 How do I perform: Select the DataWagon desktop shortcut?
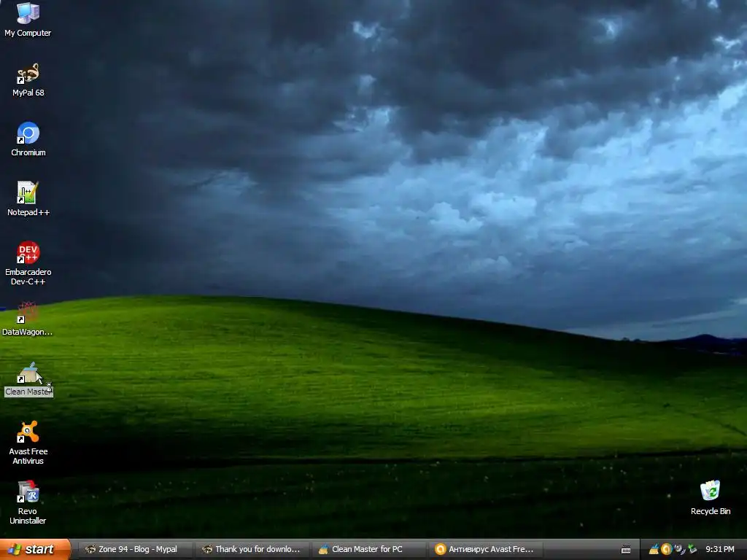click(x=27, y=319)
